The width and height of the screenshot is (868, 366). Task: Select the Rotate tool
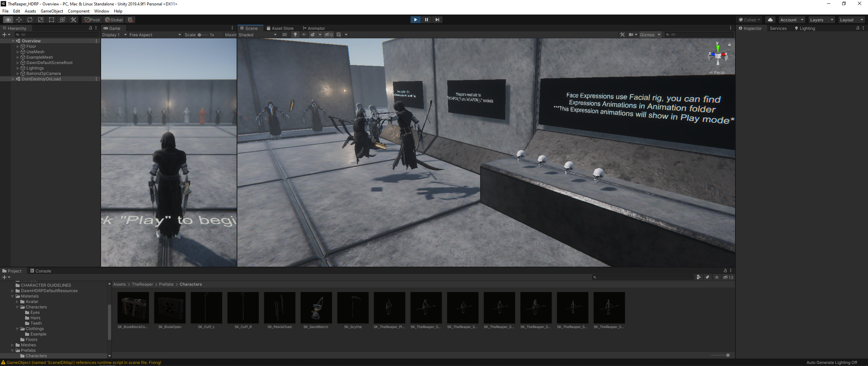point(30,20)
